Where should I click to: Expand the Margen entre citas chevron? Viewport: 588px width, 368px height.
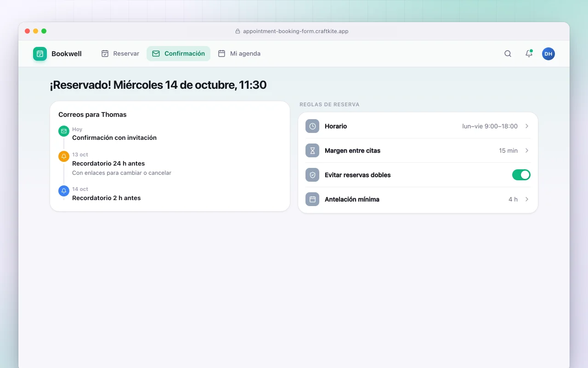coord(527,150)
